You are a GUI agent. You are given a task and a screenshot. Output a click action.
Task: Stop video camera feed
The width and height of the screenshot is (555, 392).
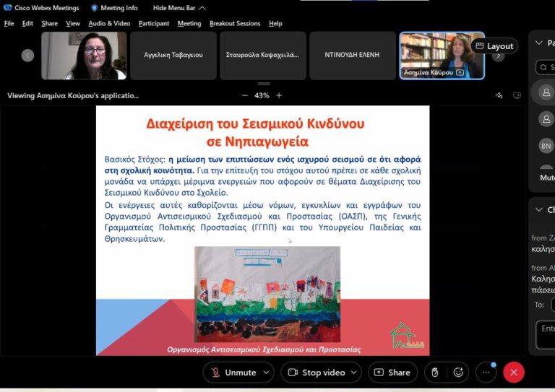pyautogui.click(x=315, y=373)
